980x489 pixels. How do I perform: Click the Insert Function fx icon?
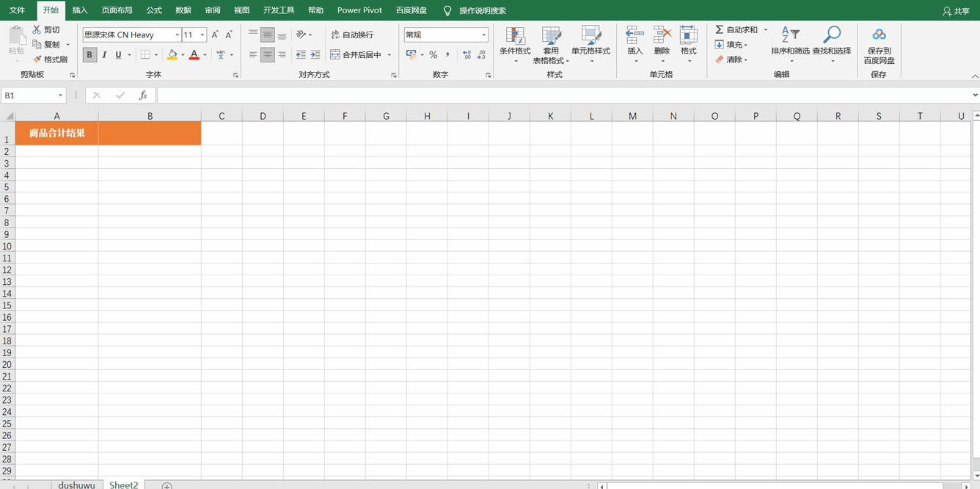[143, 95]
